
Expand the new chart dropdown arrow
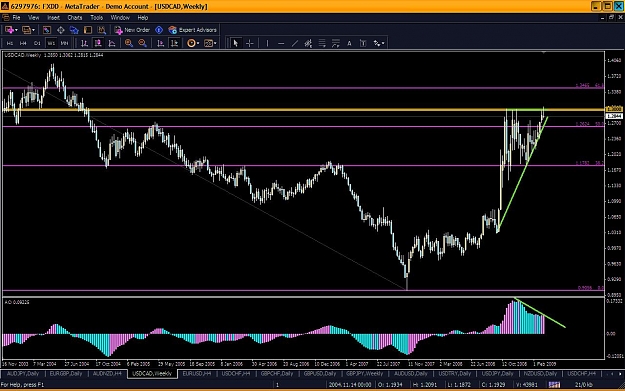tap(16, 30)
